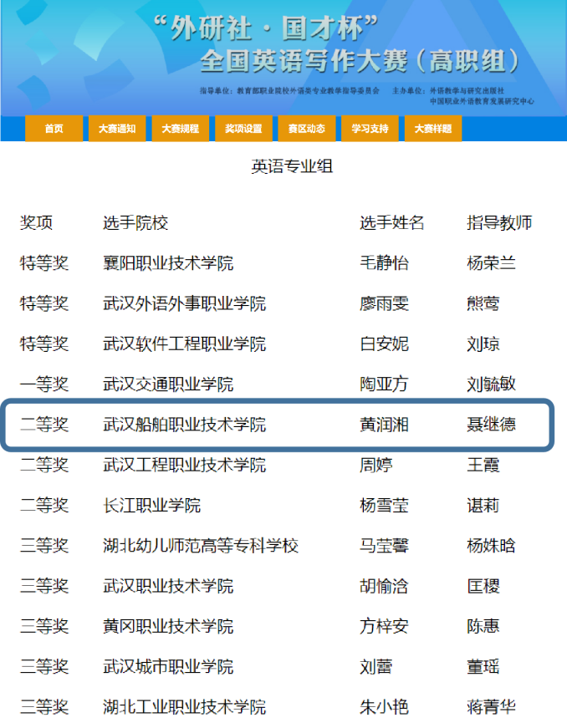The height and width of the screenshot is (728, 567).
Task: Open the 首页 navigation tab
Action: pos(54,129)
